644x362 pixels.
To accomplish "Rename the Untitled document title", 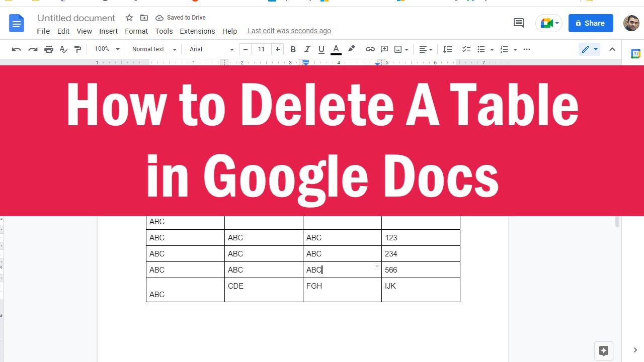I will 76,18.
